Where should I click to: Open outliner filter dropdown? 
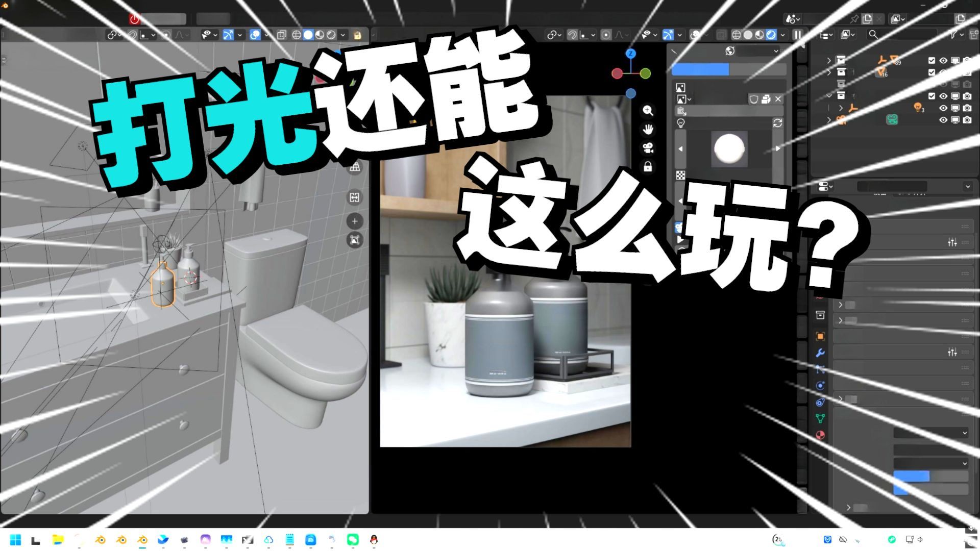coord(956,35)
